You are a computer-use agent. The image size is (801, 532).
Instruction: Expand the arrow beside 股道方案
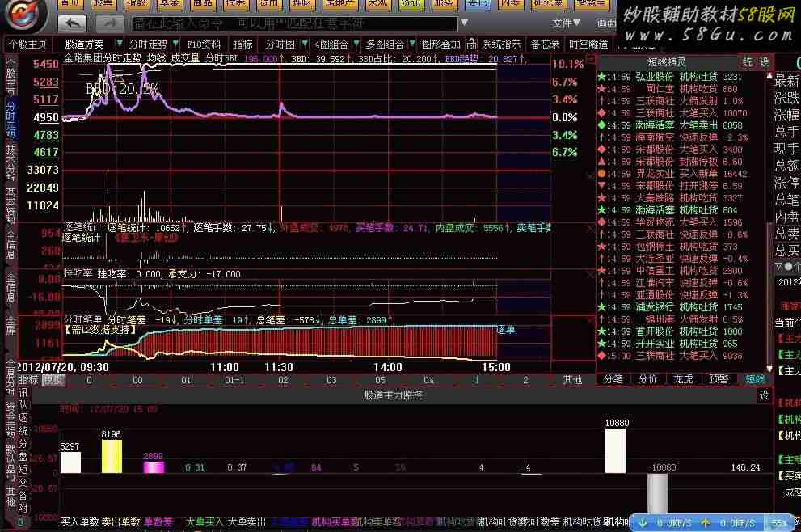(x=120, y=44)
